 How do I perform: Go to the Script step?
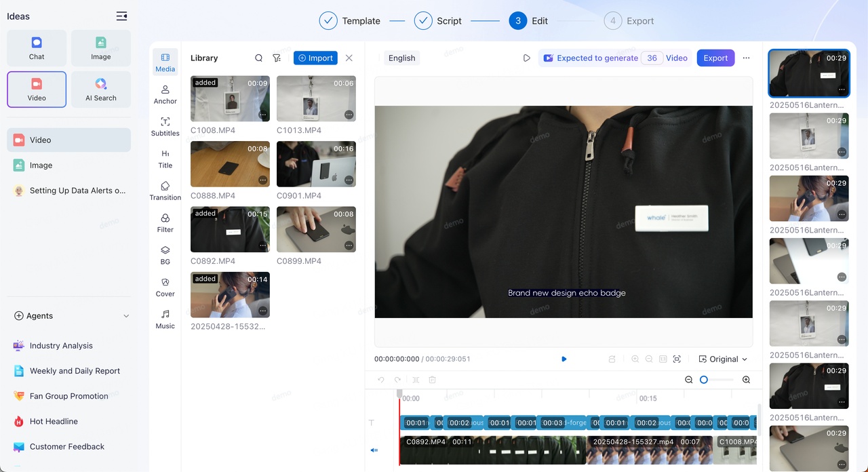click(438, 21)
